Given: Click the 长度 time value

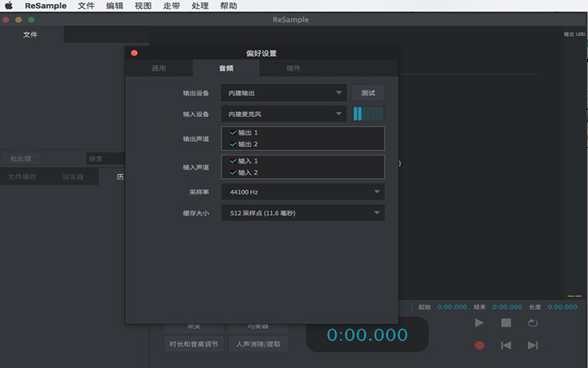Looking at the screenshot, I should click(562, 307).
